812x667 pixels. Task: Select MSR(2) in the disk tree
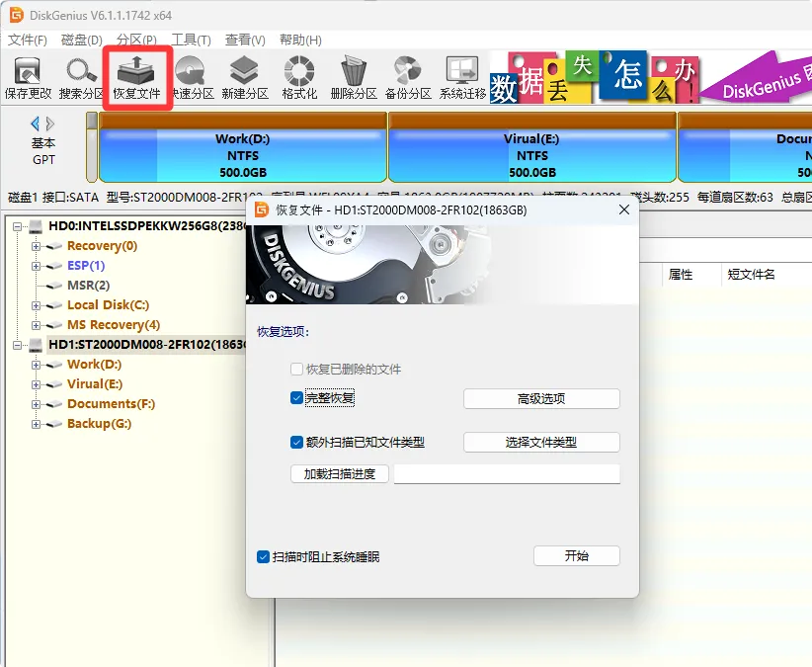point(89,286)
